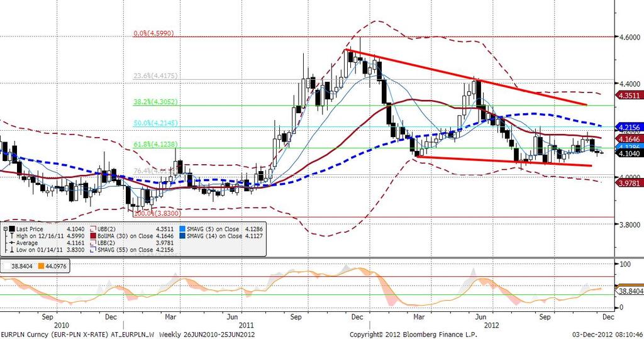Click the orange 44.0976 indicator swatch
The width and height of the screenshot is (644, 339).
[40, 266]
